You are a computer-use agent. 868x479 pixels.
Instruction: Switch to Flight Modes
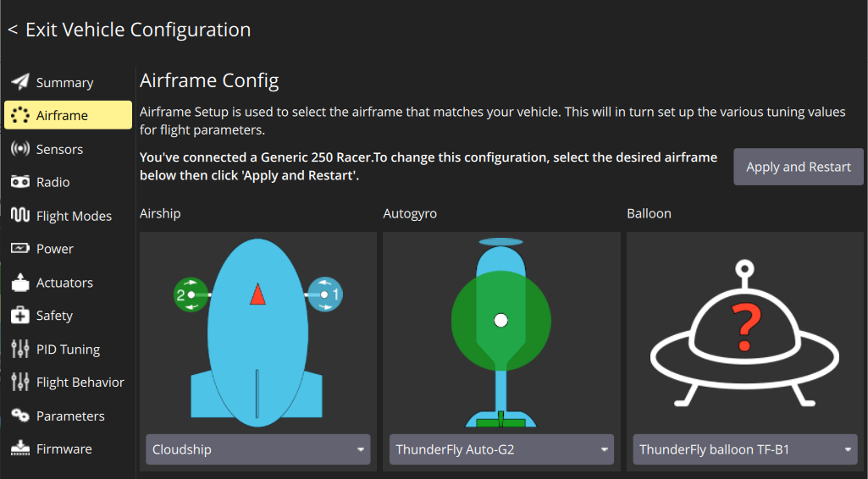[x=68, y=215]
